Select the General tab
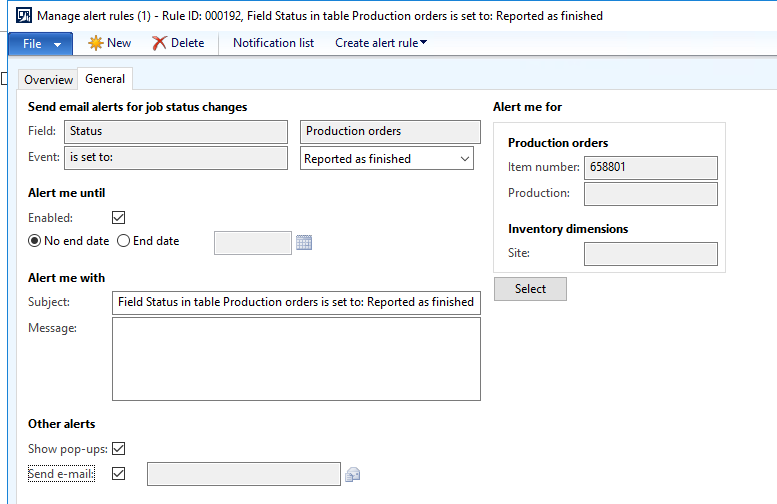This screenshot has width=777, height=504. point(105,79)
